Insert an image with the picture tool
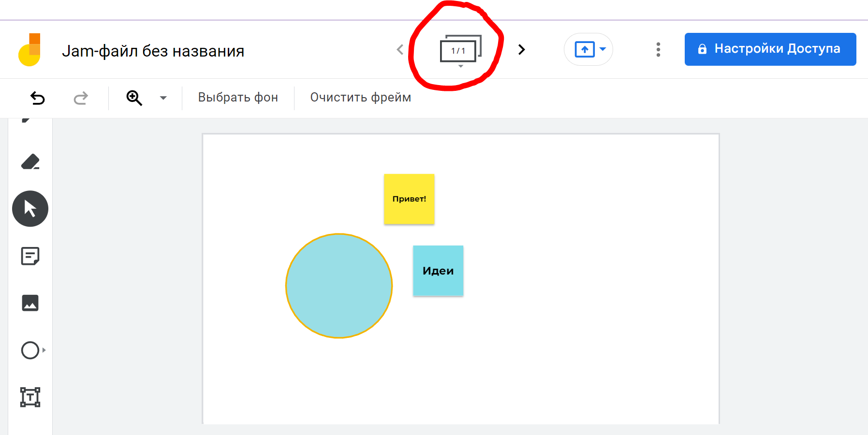The width and height of the screenshot is (868, 435). coord(30,303)
